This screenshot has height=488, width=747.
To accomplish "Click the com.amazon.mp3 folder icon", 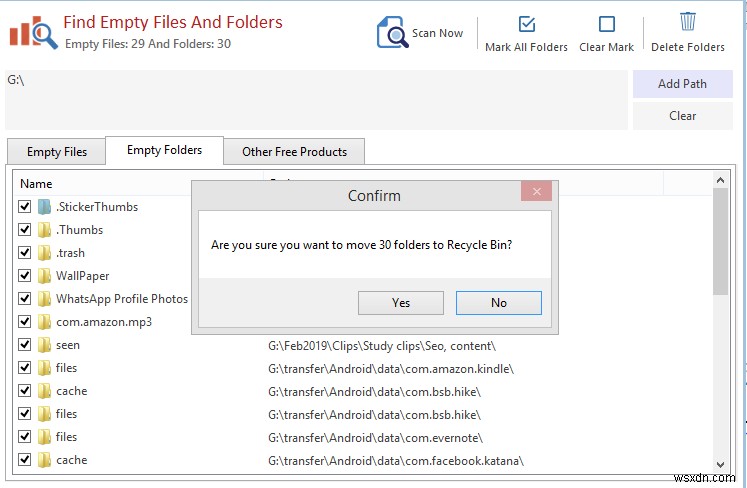I will point(44,322).
